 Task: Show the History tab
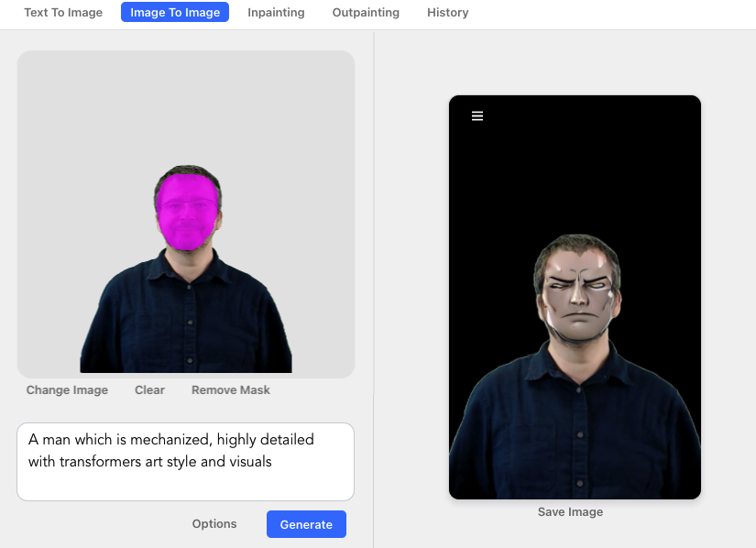coord(447,13)
